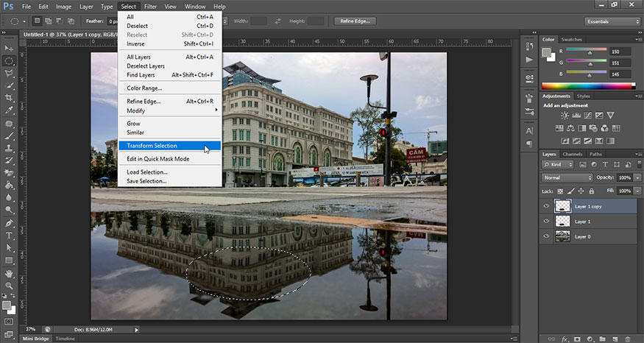Select the Eyedropper tool

point(9,110)
